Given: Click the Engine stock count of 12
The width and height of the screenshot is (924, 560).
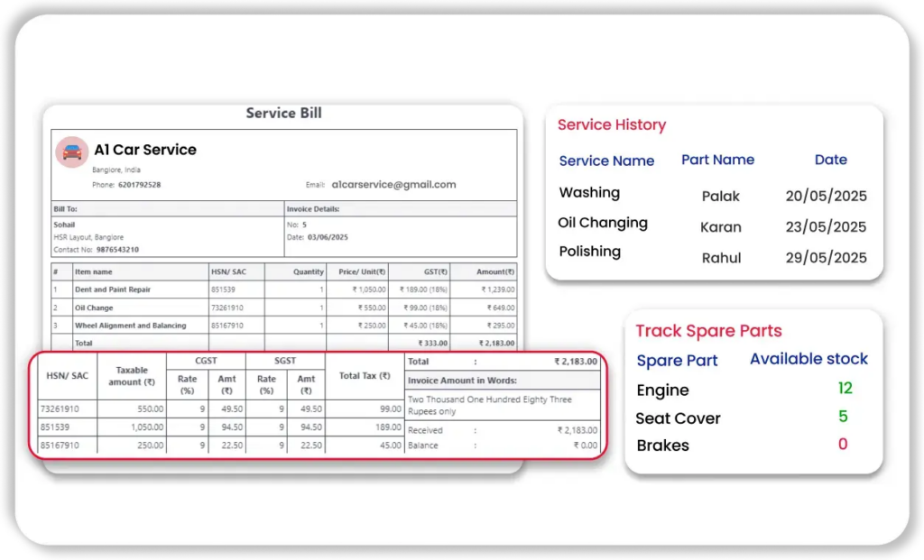Looking at the screenshot, I should pyautogui.click(x=845, y=389).
